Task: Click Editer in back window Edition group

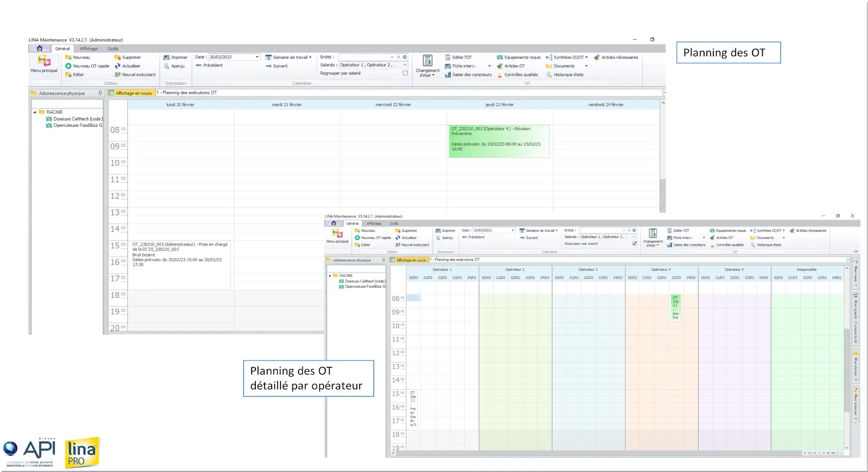Action: [x=75, y=75]
